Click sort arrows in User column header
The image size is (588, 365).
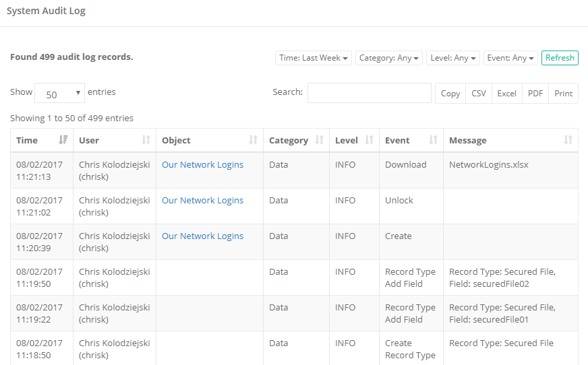146,140
